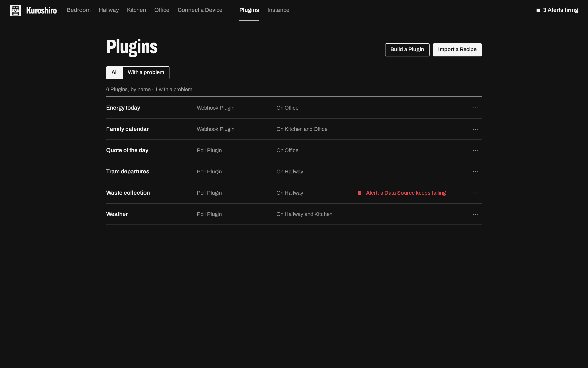Image resolution: width=588 pixels, height=368 pixels.
Task: Click On Kitchen and Office text
Action: (x=302, y=129)
